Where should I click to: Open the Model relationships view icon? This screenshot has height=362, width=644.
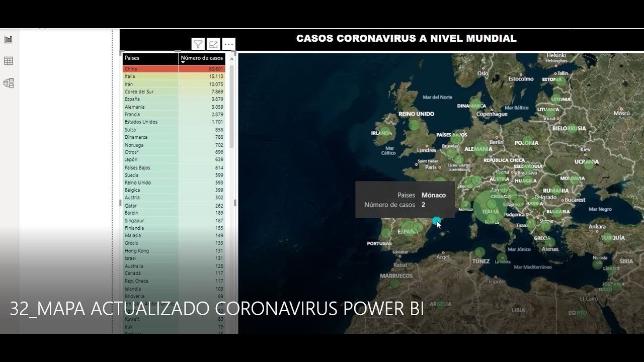(9, 83)
